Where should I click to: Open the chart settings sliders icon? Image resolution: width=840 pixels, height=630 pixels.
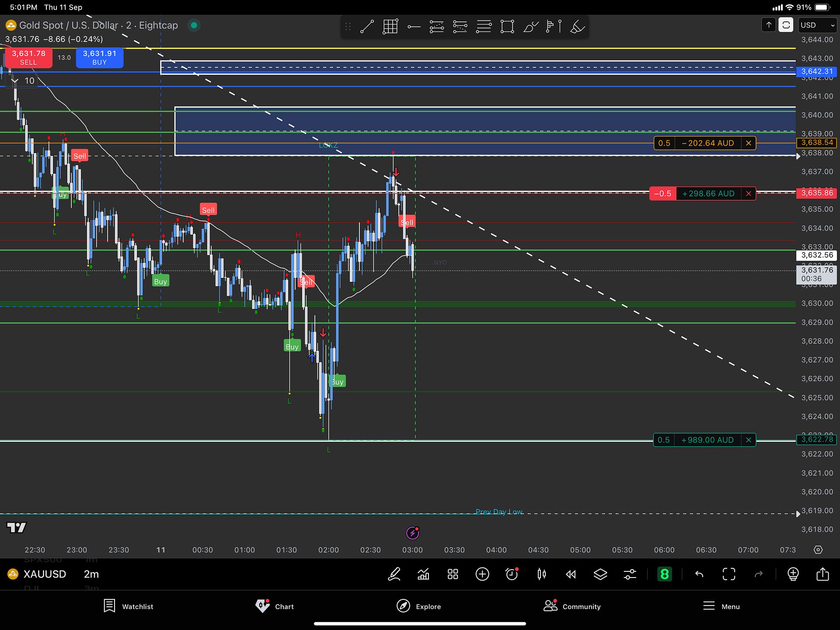pos(630,574)
